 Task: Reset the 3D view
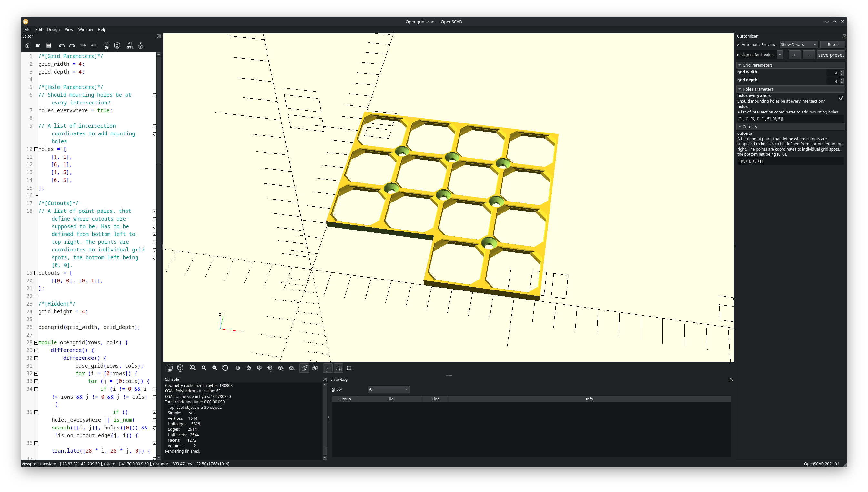226,368
